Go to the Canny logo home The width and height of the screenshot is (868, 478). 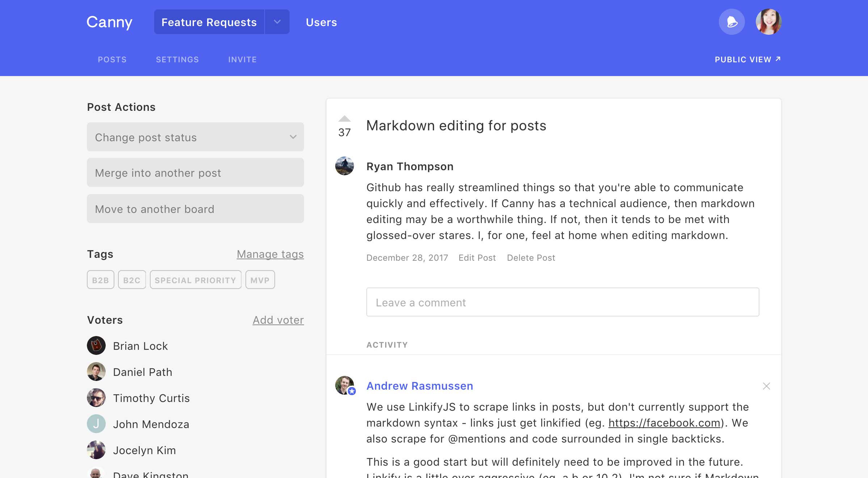[x=109, y=22]
